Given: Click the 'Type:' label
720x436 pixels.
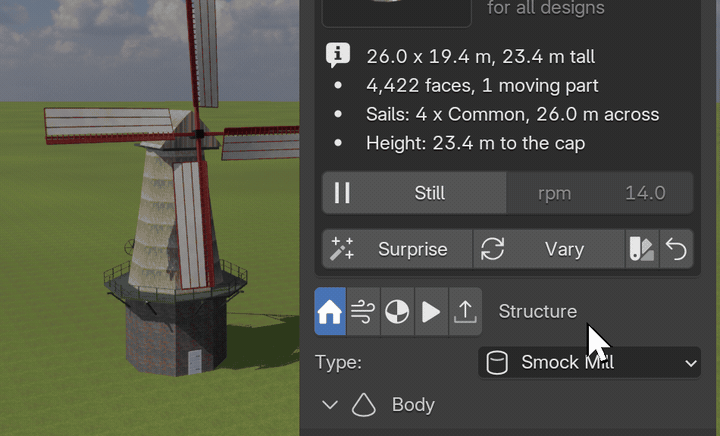Looking at the screenshot, I should pos(338,363).
